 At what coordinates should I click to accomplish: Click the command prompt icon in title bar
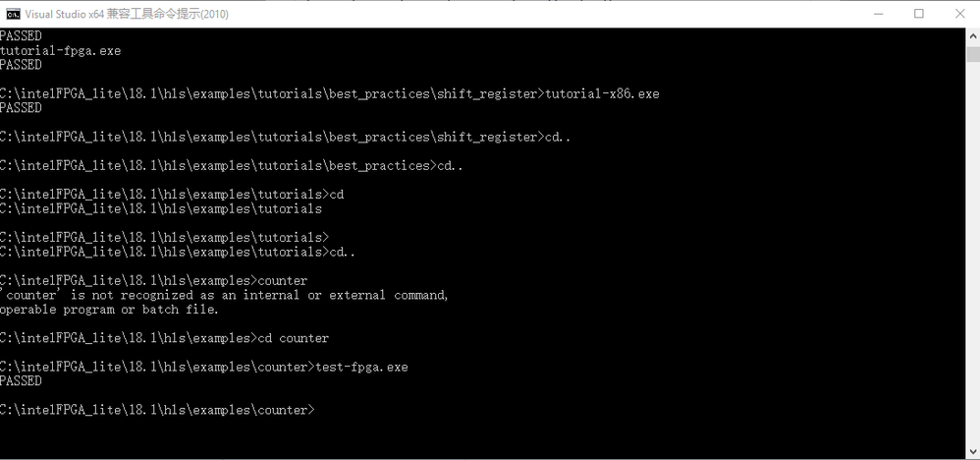[12, 13]
